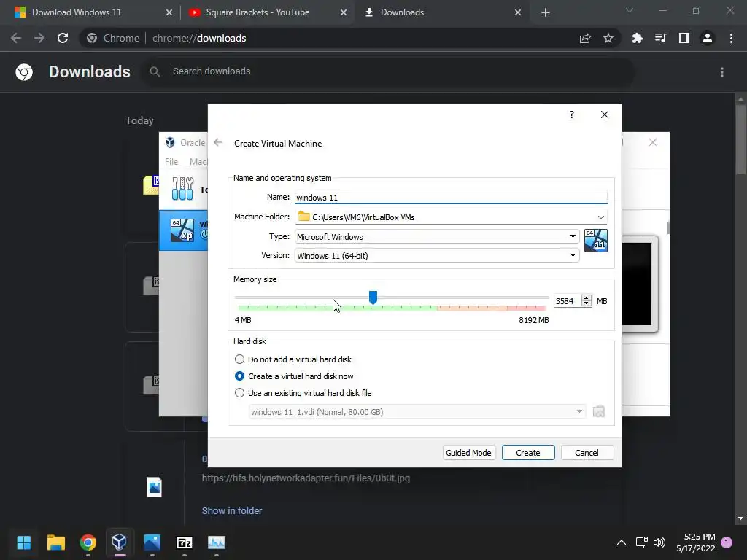Open 7-Zip from the taskbar
This screenshot has width=747, height=560.
185,542
